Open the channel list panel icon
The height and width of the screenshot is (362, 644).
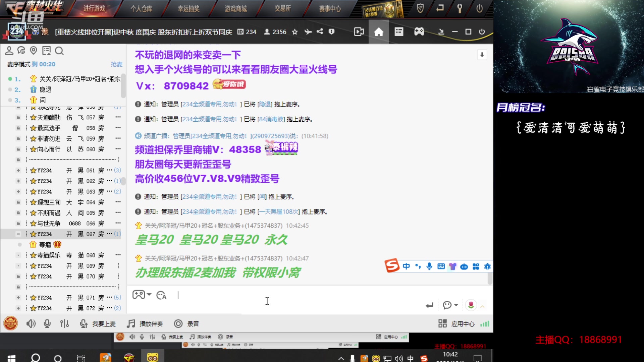point(399,32)
